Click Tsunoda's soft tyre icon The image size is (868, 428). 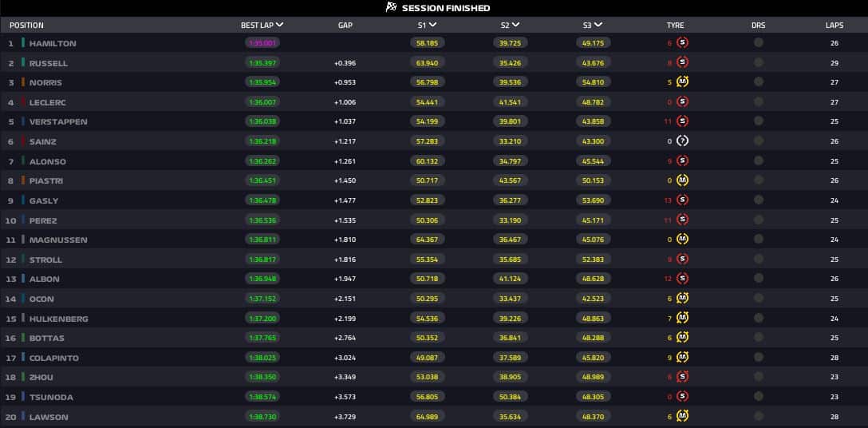click(683, 397)
